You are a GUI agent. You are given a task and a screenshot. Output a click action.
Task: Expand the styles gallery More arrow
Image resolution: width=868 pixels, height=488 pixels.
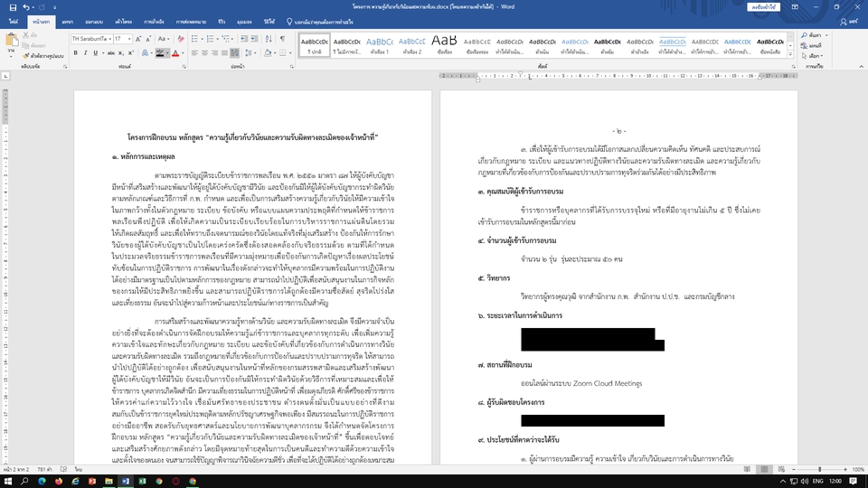(x=790, y=54)
